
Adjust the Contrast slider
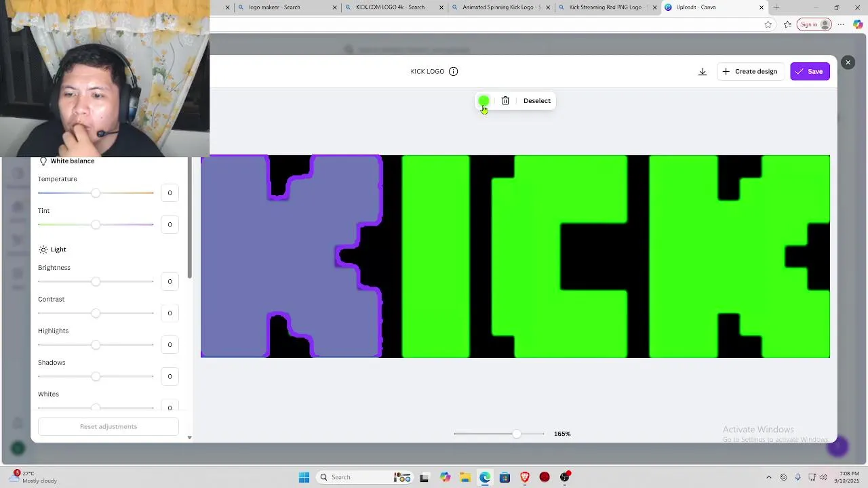pyautogui.click(x=96, y=313)
